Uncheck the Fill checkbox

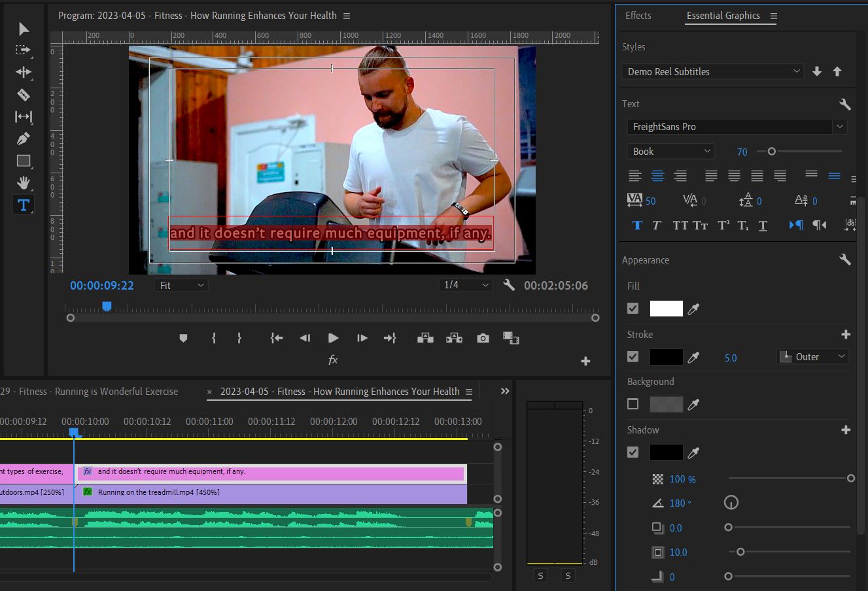(633, 309)
